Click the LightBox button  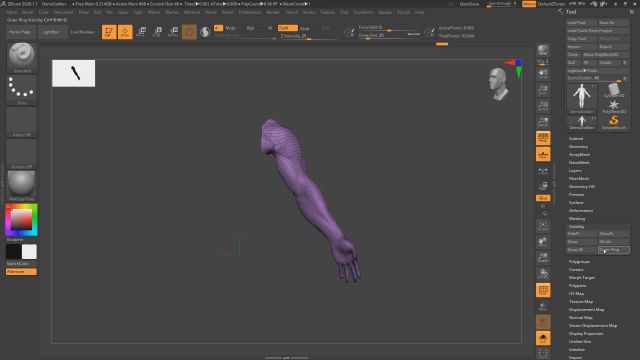pos(51,32)
